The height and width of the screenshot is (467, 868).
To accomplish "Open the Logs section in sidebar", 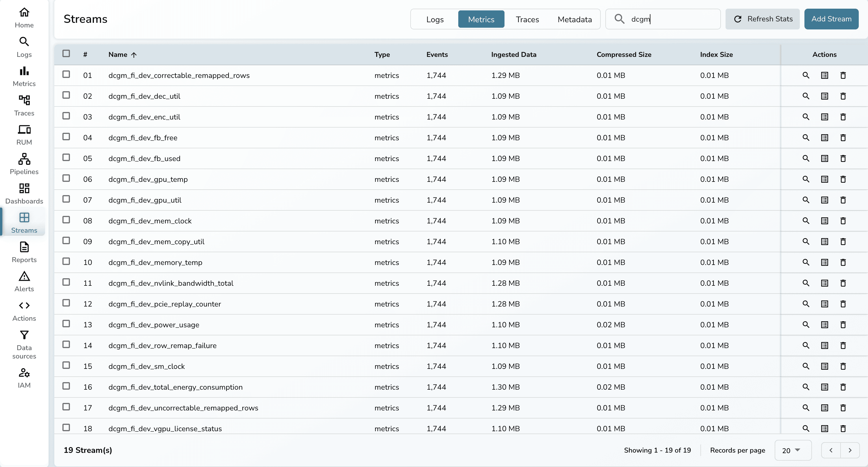I will click(x=24, y=46).
